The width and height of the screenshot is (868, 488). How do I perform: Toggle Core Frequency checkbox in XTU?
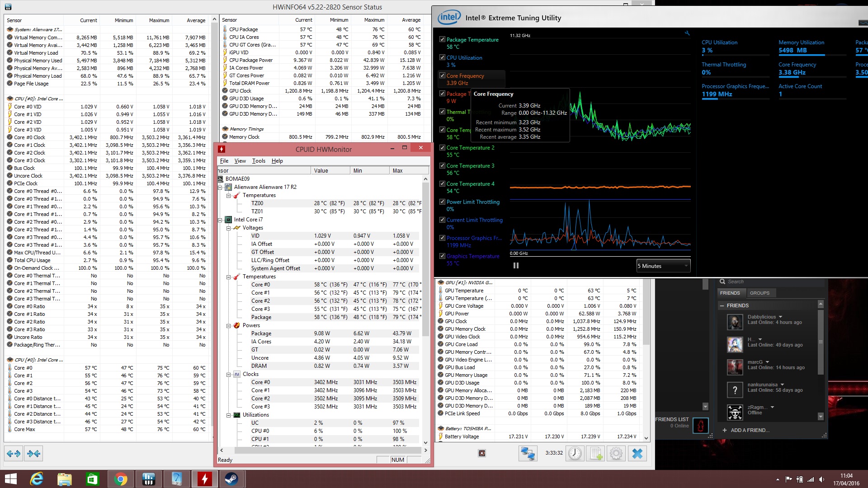442,75
